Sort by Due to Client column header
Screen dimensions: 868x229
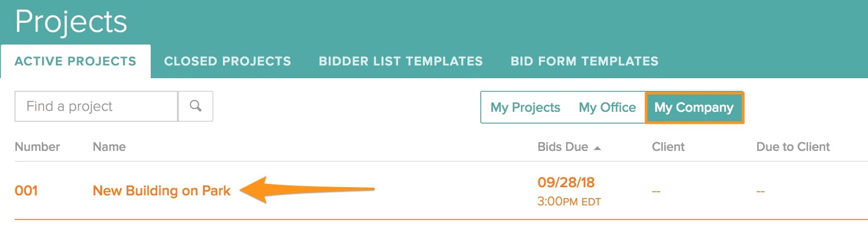click(793, 147)
